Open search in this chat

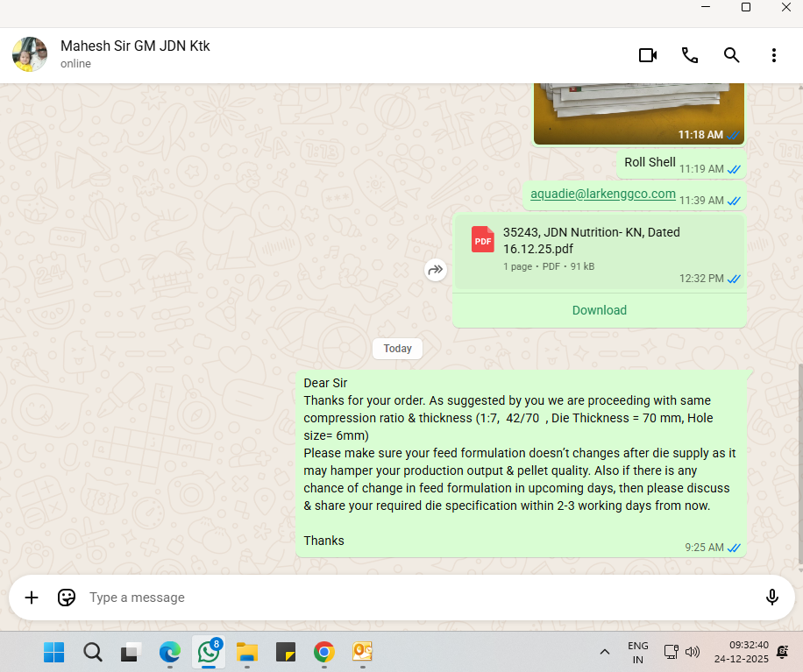point(732,55)
